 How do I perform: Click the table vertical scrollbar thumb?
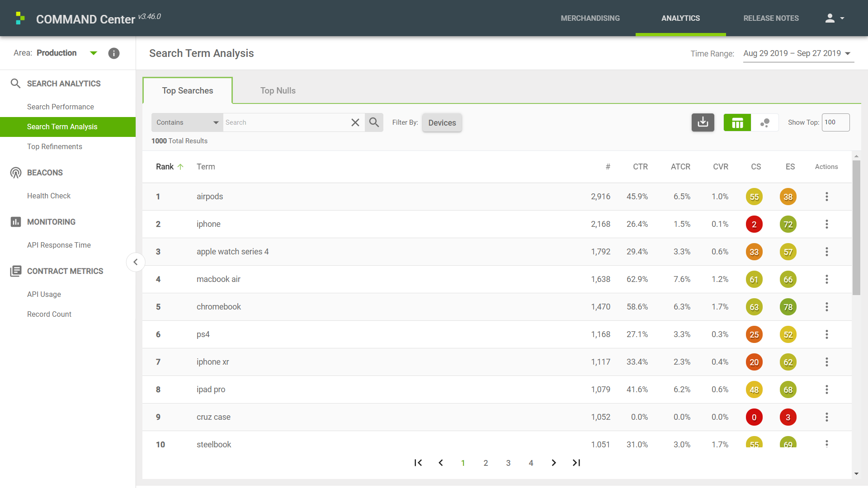856,228
